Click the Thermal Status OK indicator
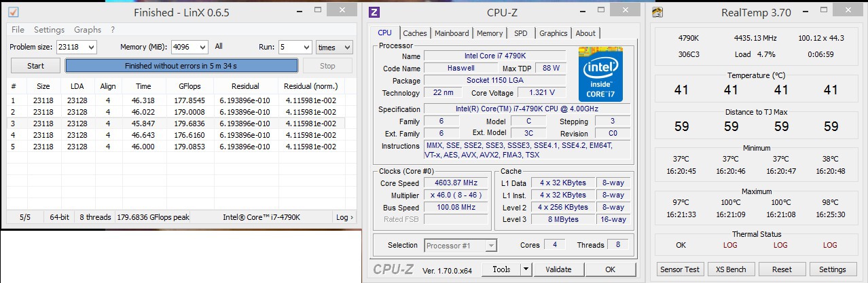The width and height of the screenshot is (868, 283). [681, 245]
